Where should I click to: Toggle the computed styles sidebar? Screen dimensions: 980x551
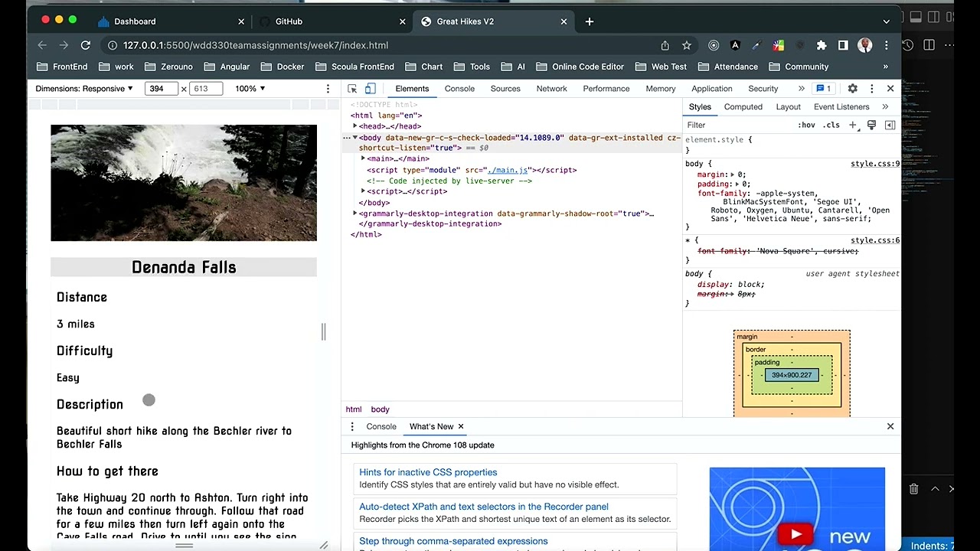pyautogui.click(x=890, y=125)
